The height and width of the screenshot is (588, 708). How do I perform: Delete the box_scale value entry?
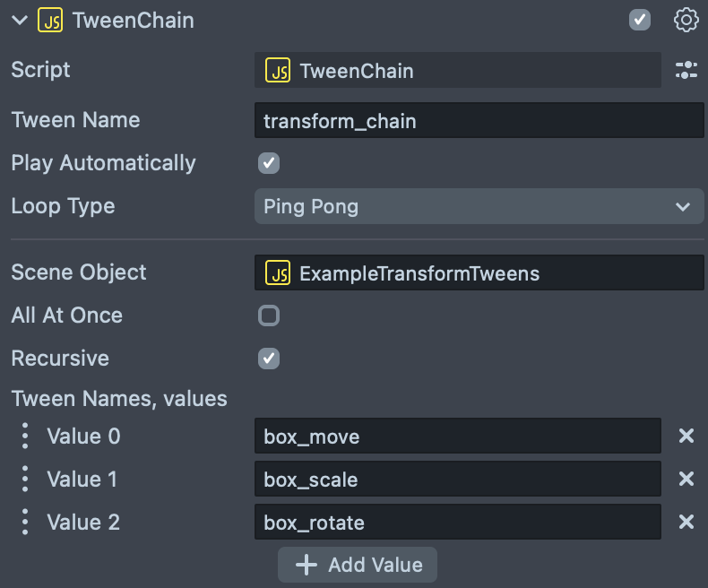click(686, 480)
